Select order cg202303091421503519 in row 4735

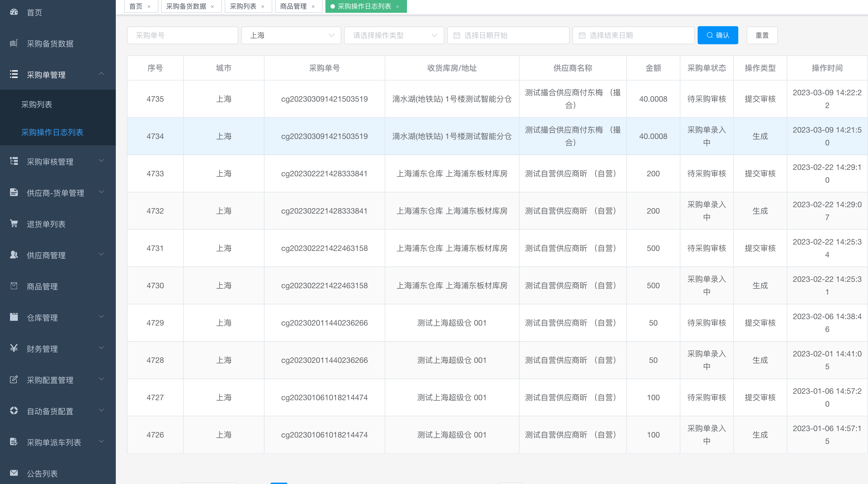pos(325,99)
